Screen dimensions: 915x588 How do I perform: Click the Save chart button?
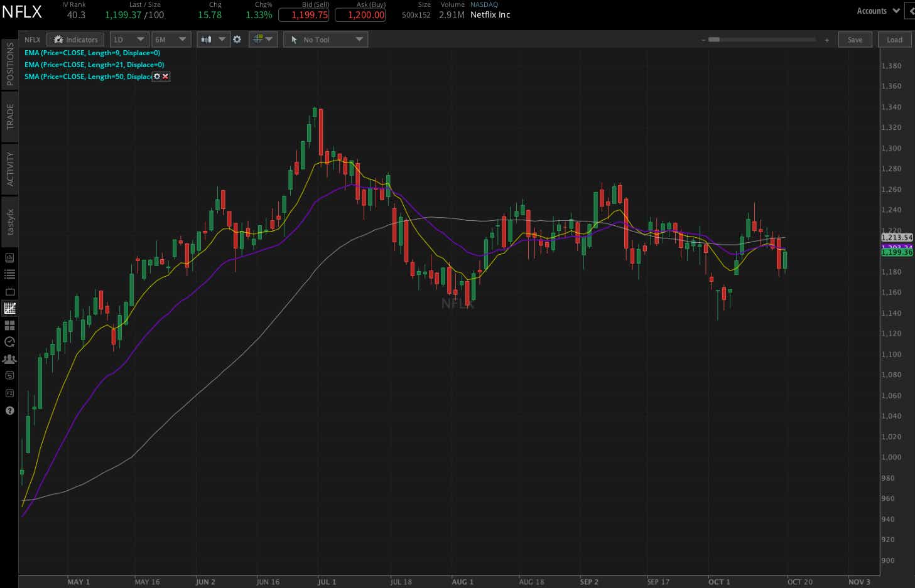point(855,39)
